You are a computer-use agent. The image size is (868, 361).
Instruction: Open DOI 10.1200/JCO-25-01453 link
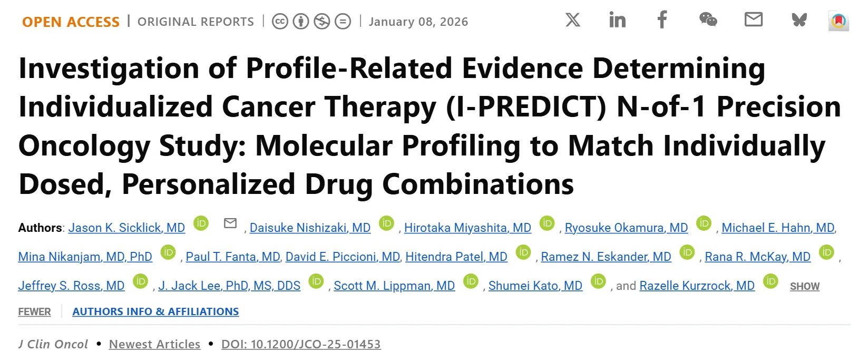click(x=300, y=344)
